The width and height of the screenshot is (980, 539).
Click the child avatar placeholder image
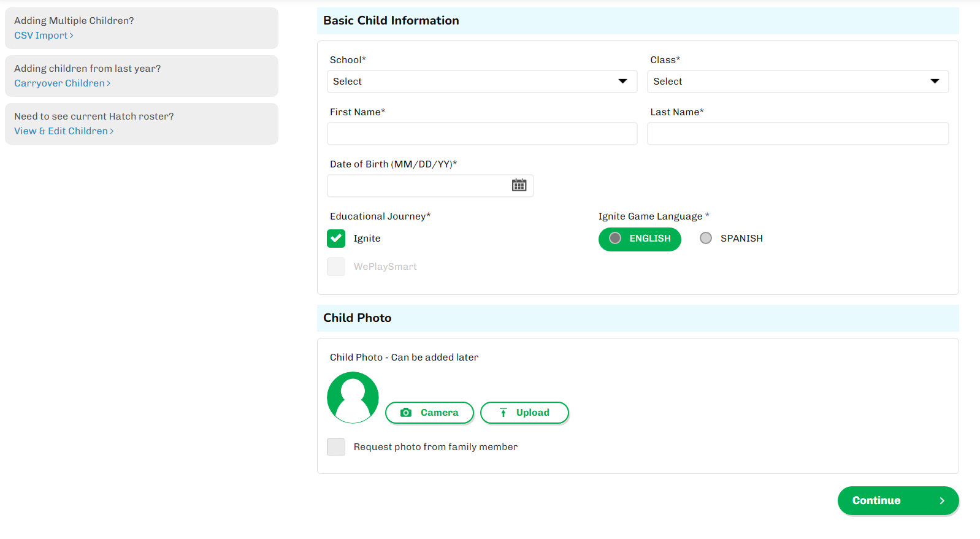click(353, 397)
